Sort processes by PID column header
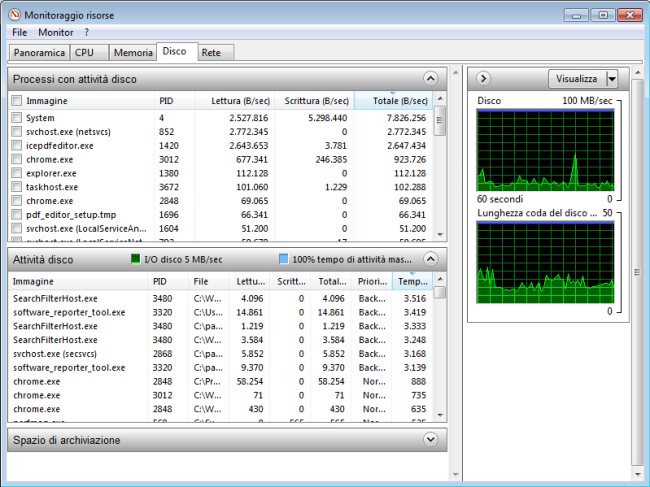The width and height of the screenshot is (650, 487). click(x=174, y=101)
